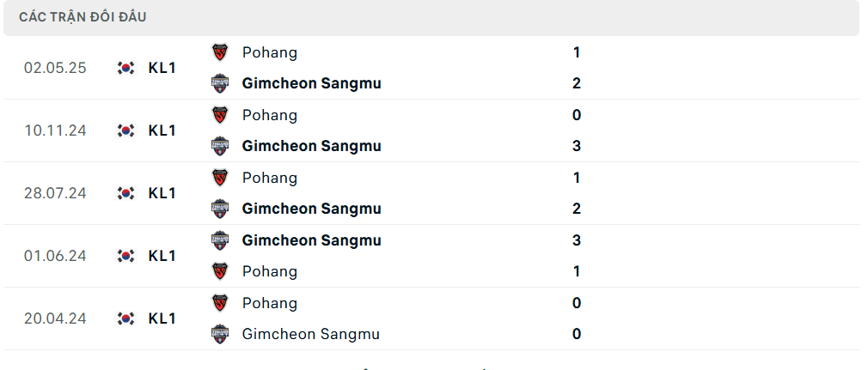Select Pohang team name in 02.05.25 match
868x370 pixels.
click(x=270, y=52)
